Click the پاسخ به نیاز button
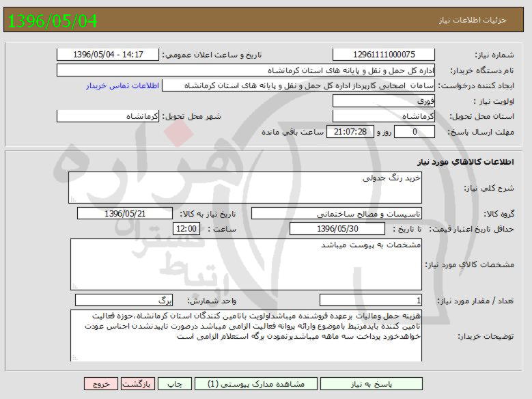 pyautogui.click(x=372, y=384)
